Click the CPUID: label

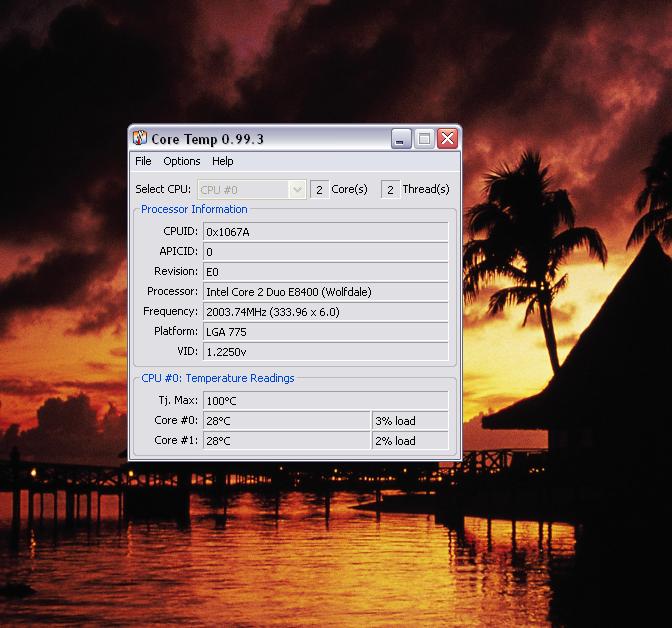click(x=180, y=231)
